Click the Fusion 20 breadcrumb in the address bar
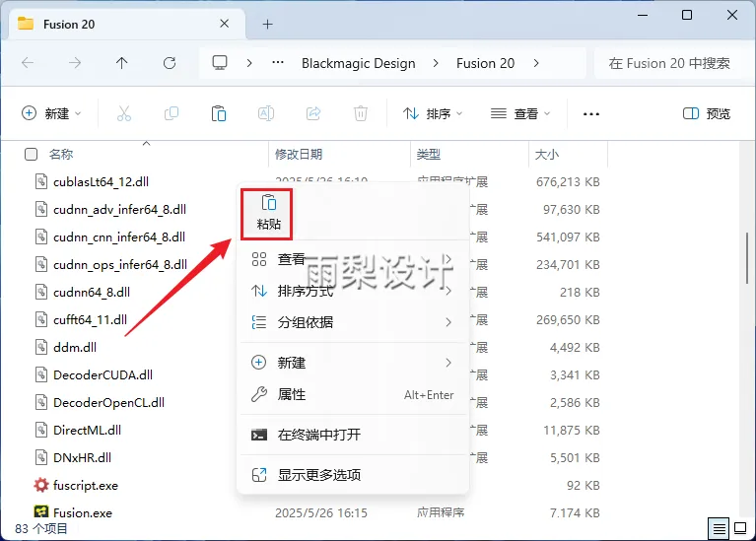 [486, 63]
